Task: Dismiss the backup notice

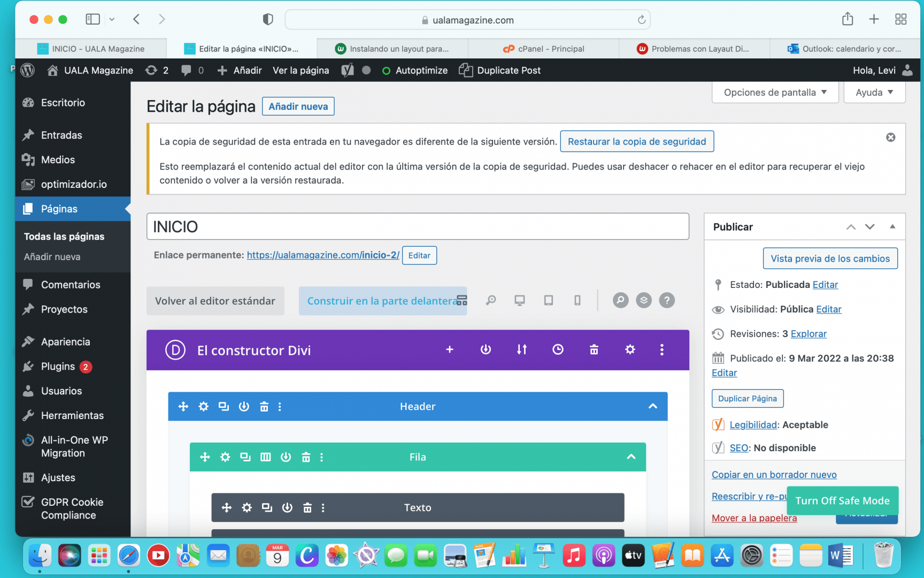Action: coord(891,138)
